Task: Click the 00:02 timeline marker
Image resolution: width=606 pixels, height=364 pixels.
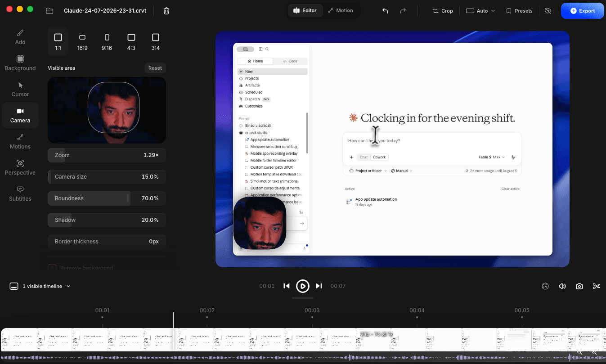Action: pos(207,310)
